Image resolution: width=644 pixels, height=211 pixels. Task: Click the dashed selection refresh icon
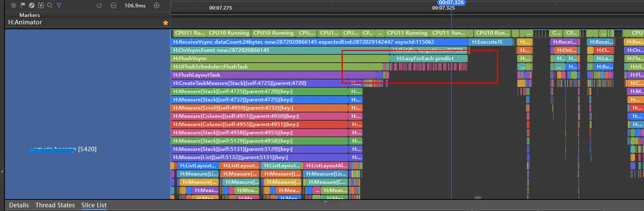[41, 5]
